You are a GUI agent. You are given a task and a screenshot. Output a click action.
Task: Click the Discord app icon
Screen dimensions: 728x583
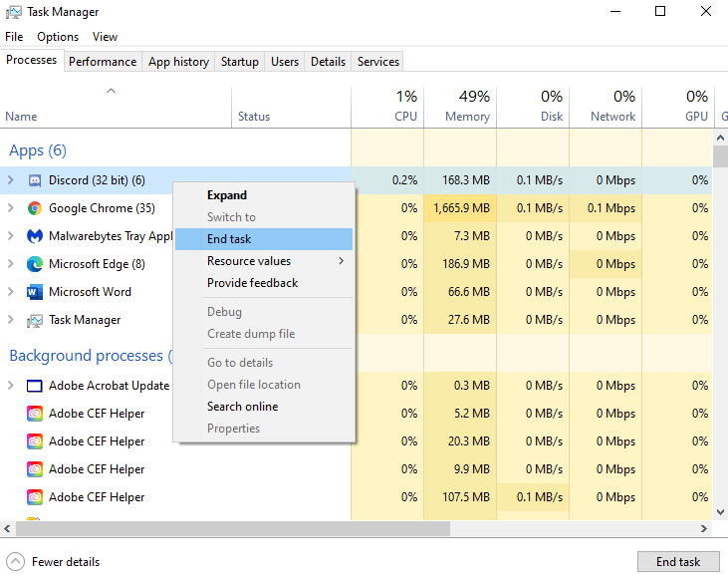pos(35,180)
